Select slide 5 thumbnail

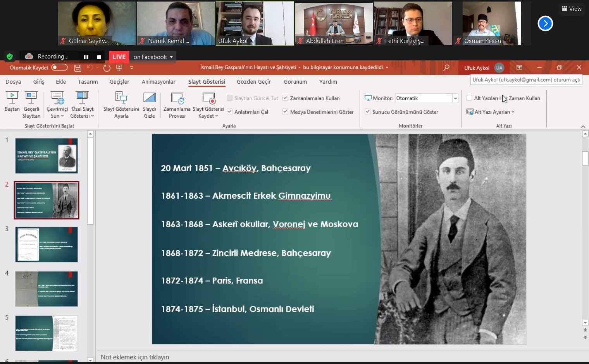click(x=46, y=333)
